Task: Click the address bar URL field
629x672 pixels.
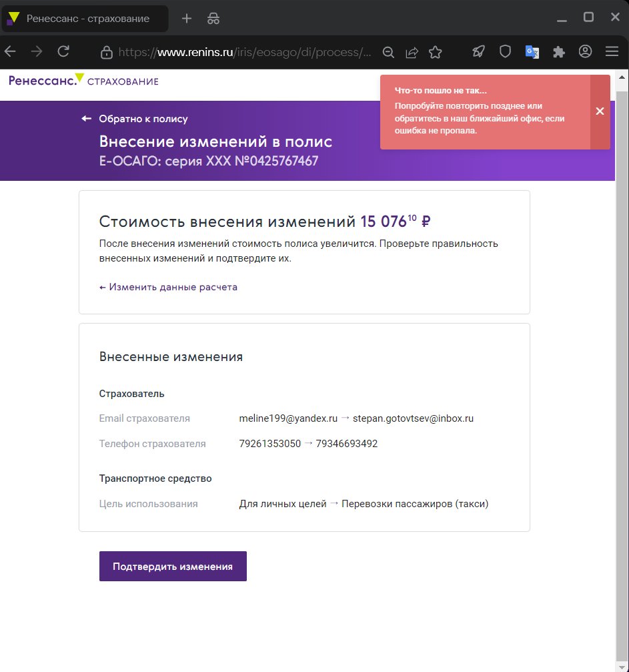Action: 243,52
